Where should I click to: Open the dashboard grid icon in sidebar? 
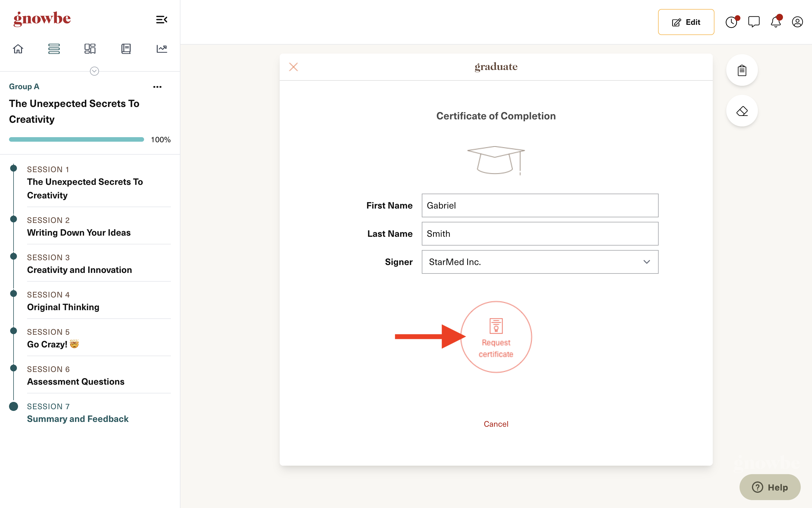click(90, 49)
